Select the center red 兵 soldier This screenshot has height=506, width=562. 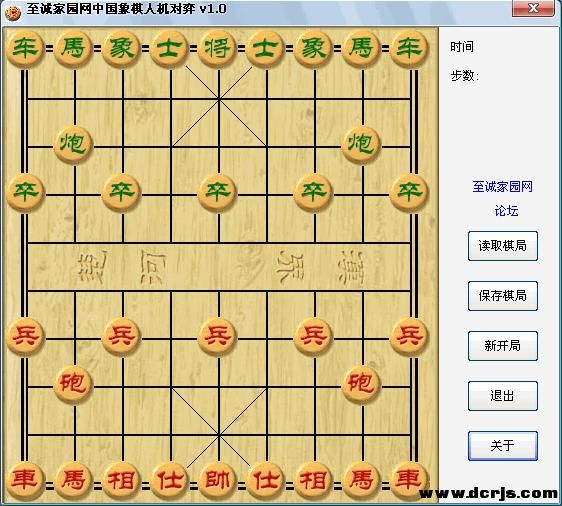pyautogui.click(x=218, y=336)
